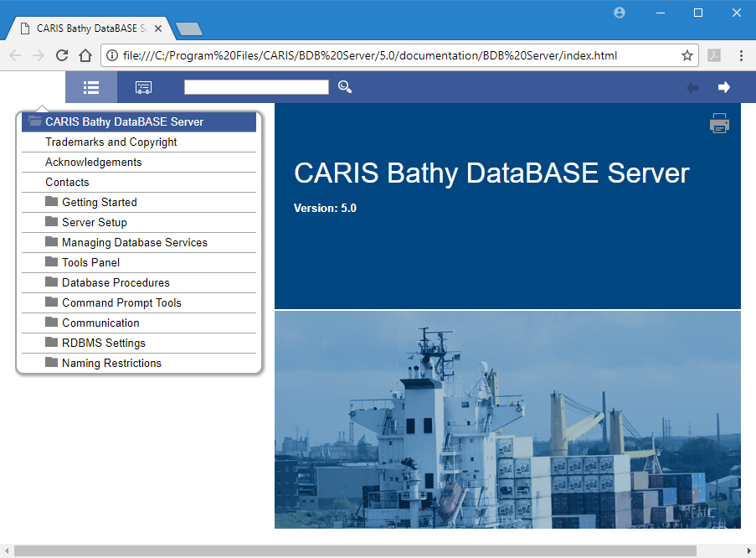756x558 pixels.
Task: Click the search magnifier icon
Action: (x=345, y=87)
